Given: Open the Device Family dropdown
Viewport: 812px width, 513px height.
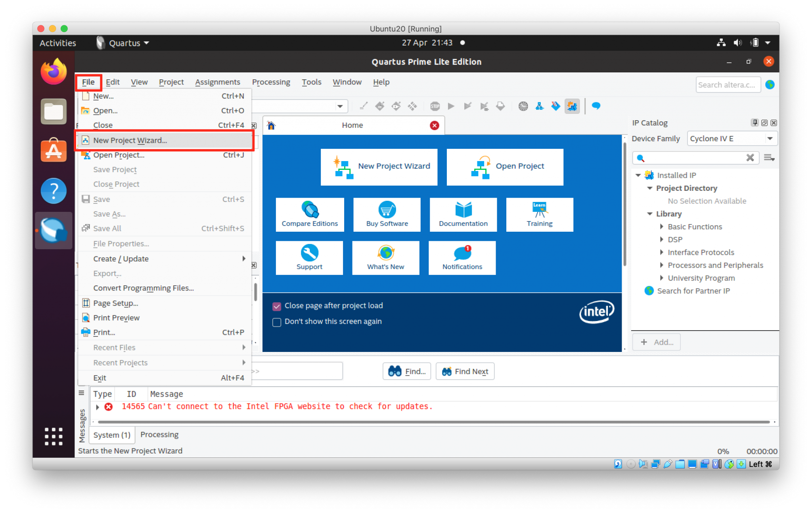Looking at the screenshot, I should click(770, 138).
